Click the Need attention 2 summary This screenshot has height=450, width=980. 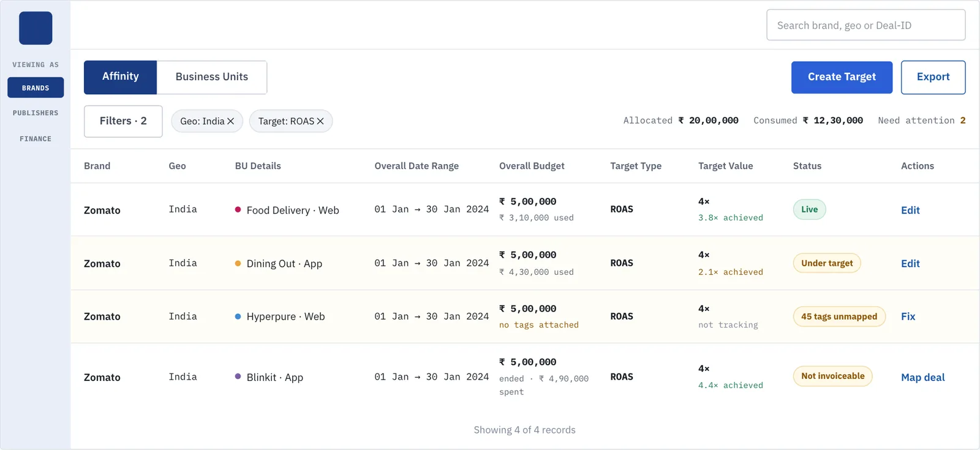click(x=921, y=121)
